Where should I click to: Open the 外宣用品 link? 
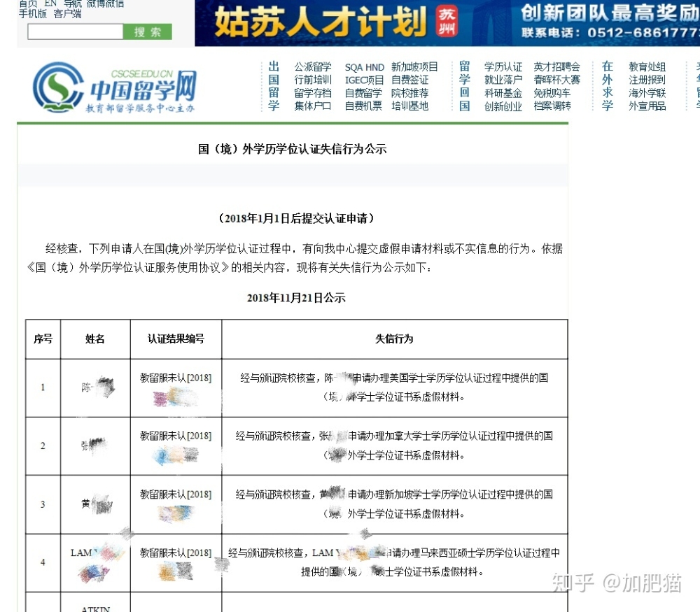647,106
